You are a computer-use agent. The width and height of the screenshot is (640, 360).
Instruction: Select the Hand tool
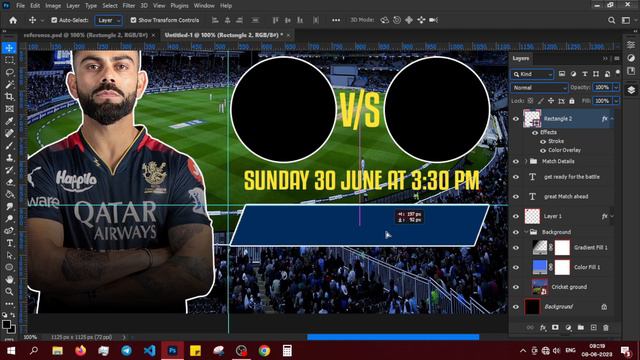[9, 280]
